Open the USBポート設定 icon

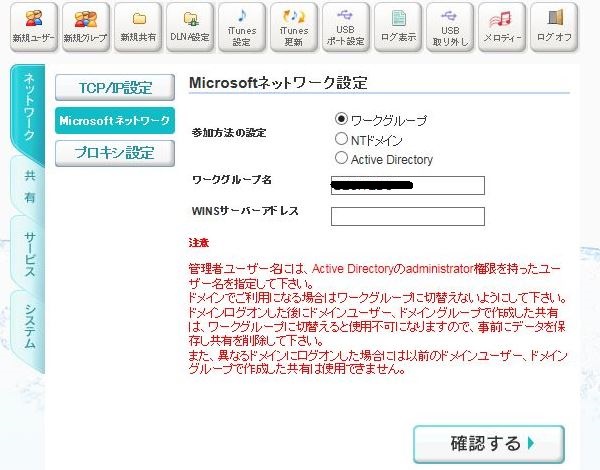click(346, 27)
